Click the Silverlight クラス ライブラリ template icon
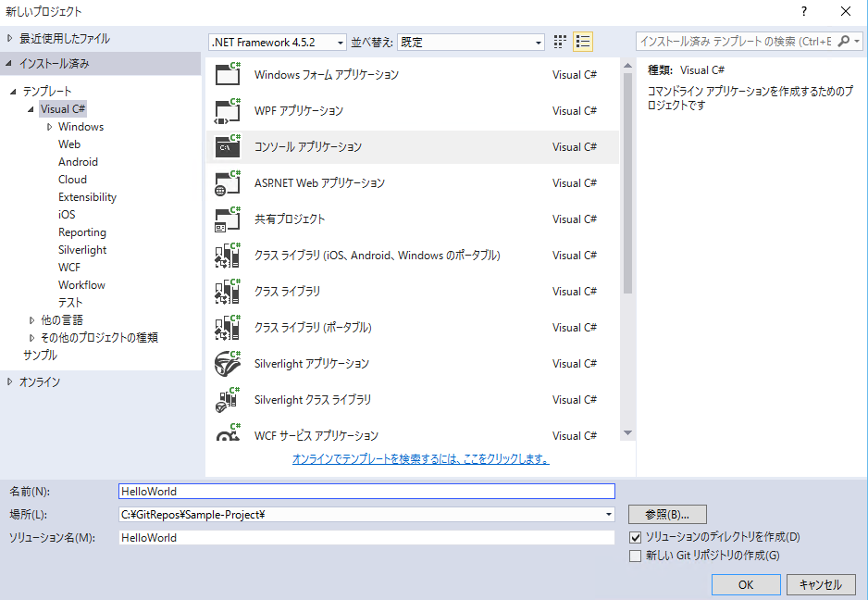868x600 pixels. tap(228, 399)
